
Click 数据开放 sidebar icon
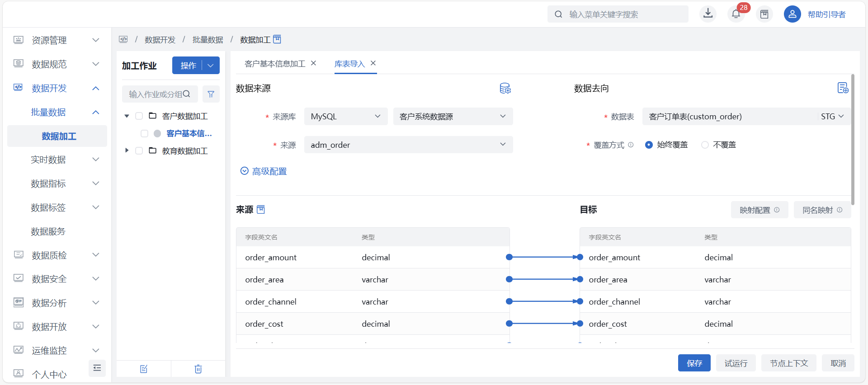point(18,326)
